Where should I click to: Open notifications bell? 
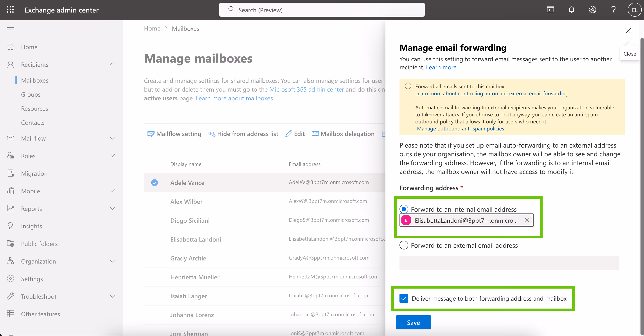point(571,10)
